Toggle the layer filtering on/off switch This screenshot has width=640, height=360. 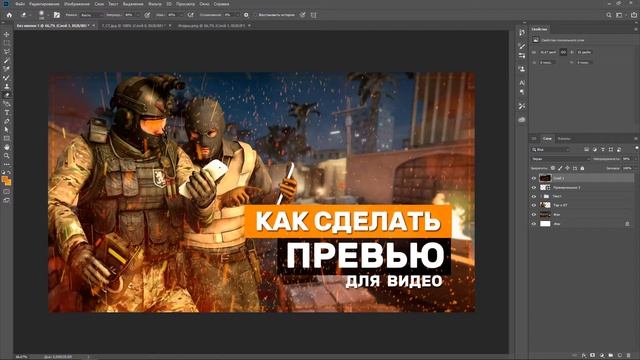tap(636, 148)
